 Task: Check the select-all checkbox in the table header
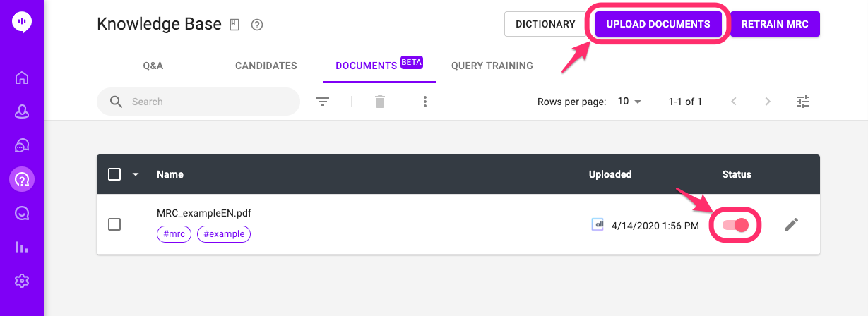[114, 174]
